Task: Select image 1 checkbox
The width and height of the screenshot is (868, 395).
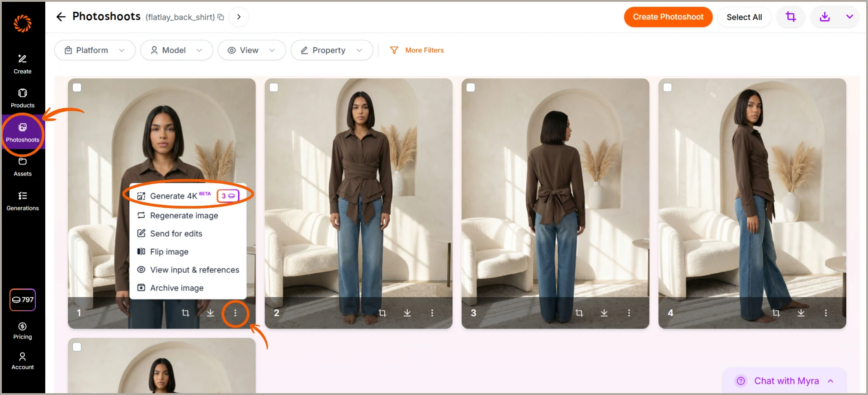Action: pos(77,87)
